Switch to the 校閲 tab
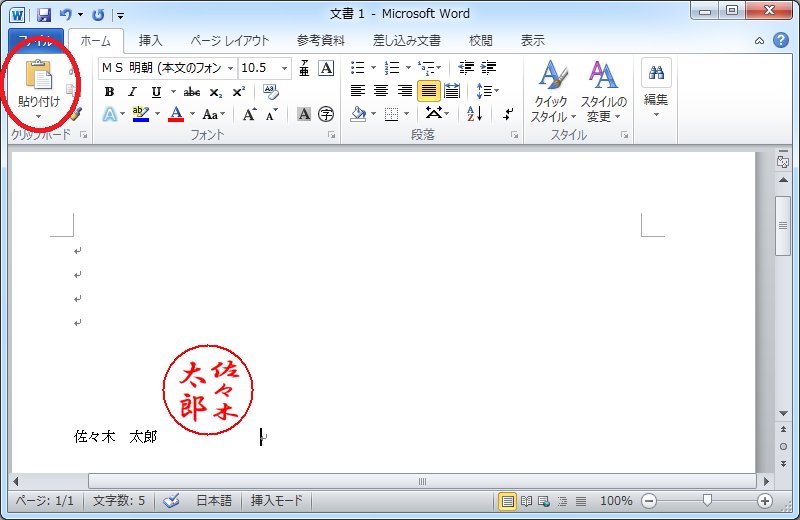 pyautogui.click(x=481, y=41)
